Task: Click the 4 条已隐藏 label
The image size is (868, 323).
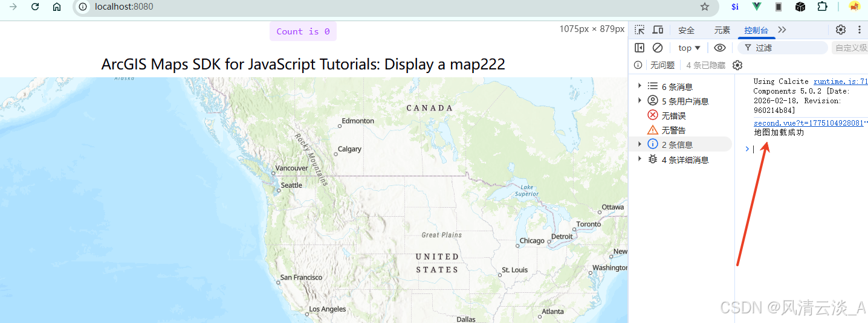Action: (x=706, y=65)
